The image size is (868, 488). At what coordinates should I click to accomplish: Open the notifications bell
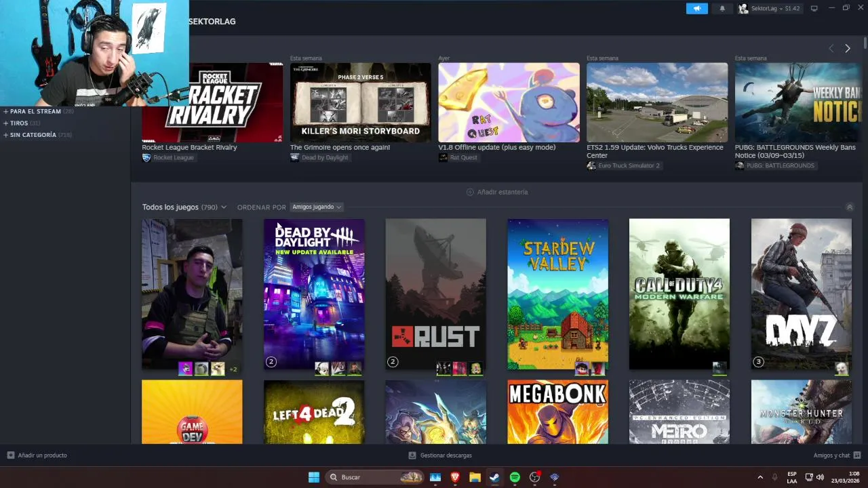tap(722, 8)
